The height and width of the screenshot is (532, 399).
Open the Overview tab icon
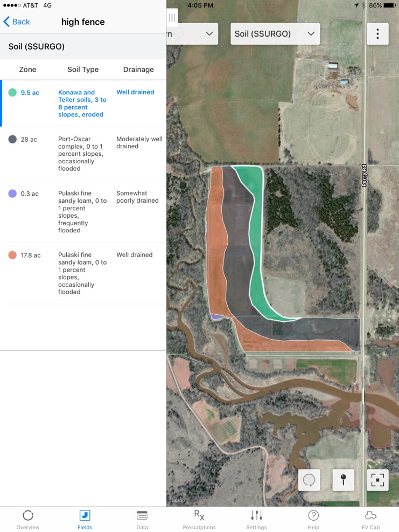[x=28, y=519]
